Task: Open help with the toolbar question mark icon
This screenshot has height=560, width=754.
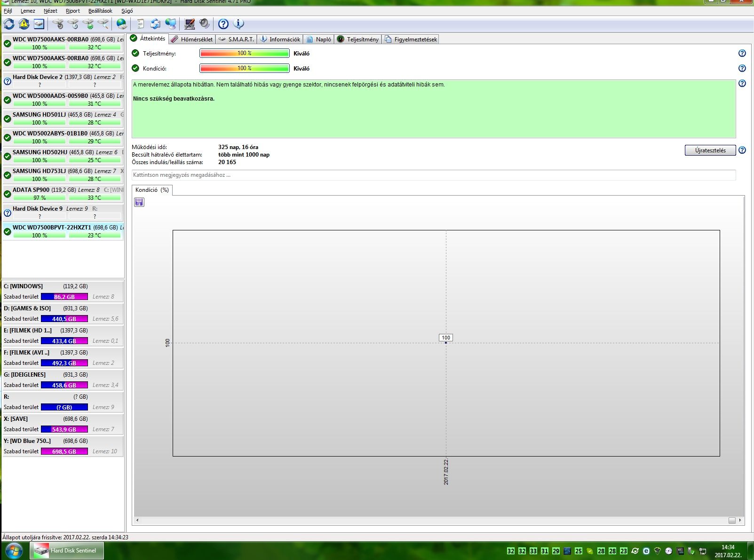Action: point(223,24)
